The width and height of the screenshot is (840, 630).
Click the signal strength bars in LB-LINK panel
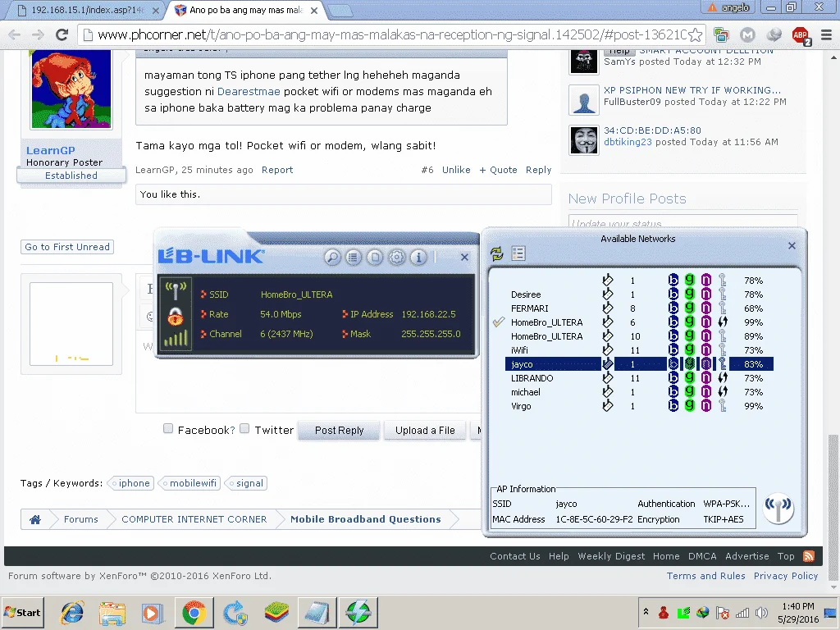[x=176, y=339]
